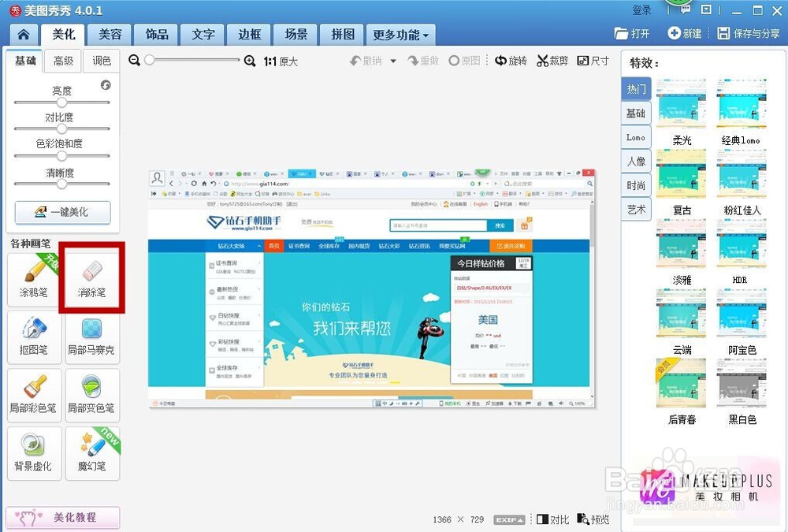This screenshot has height=532, width=788.
Task: Select the 高级 advanced adjustments tab
Action: click(x=63, y=61)
